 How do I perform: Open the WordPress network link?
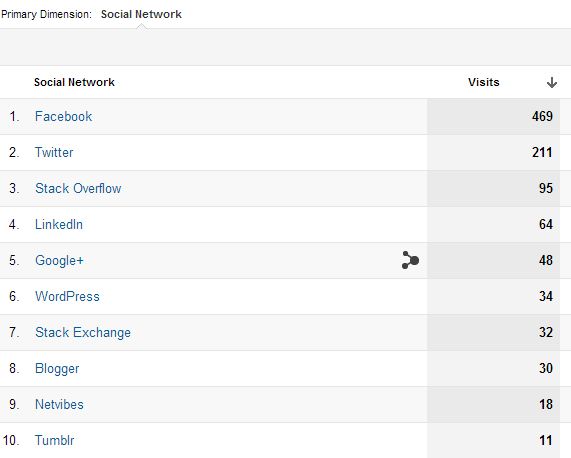(67, 296)
